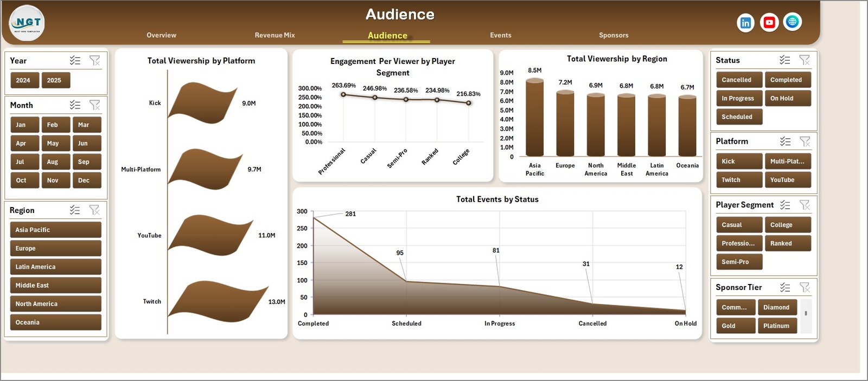Open the website globe icon

(x=792, y=22)
